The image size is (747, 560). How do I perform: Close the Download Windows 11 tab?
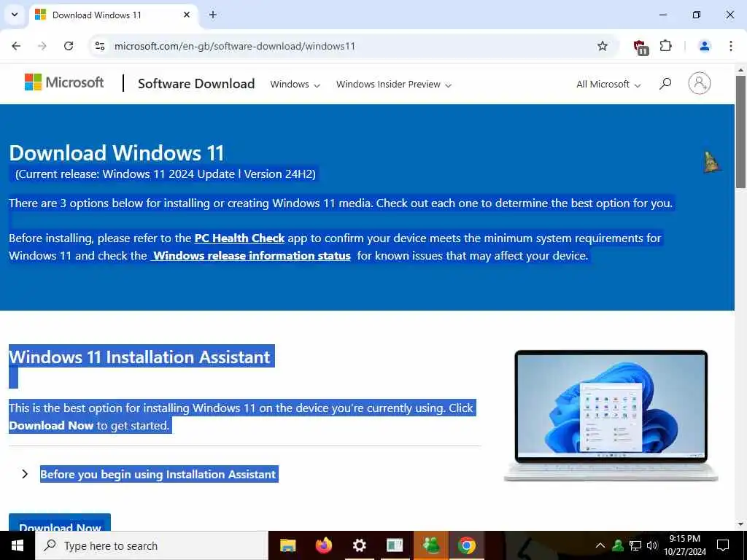[187, 15]
